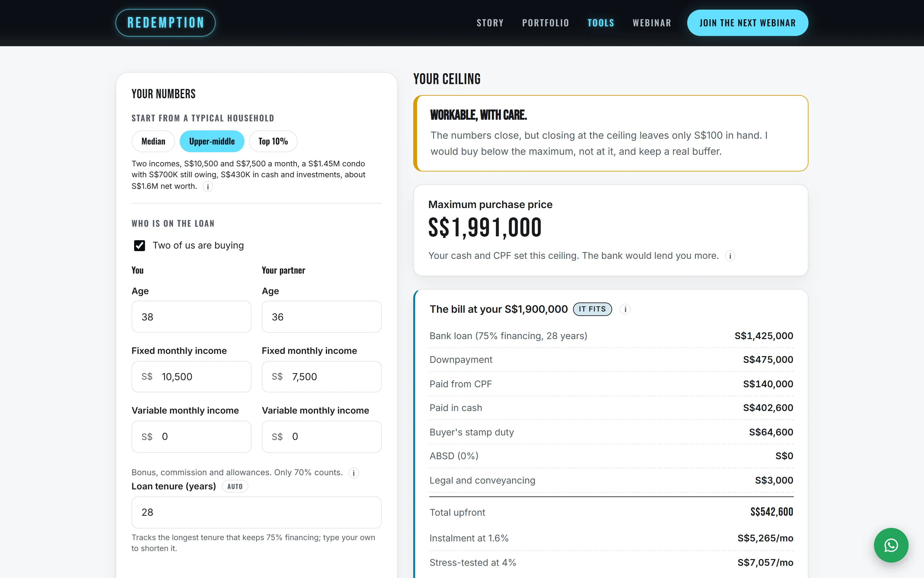Toggle the Two of us are buying checkbox
The width and height of the screenshot is (924, 578).
pyautogui.click(x=139, y=245)
